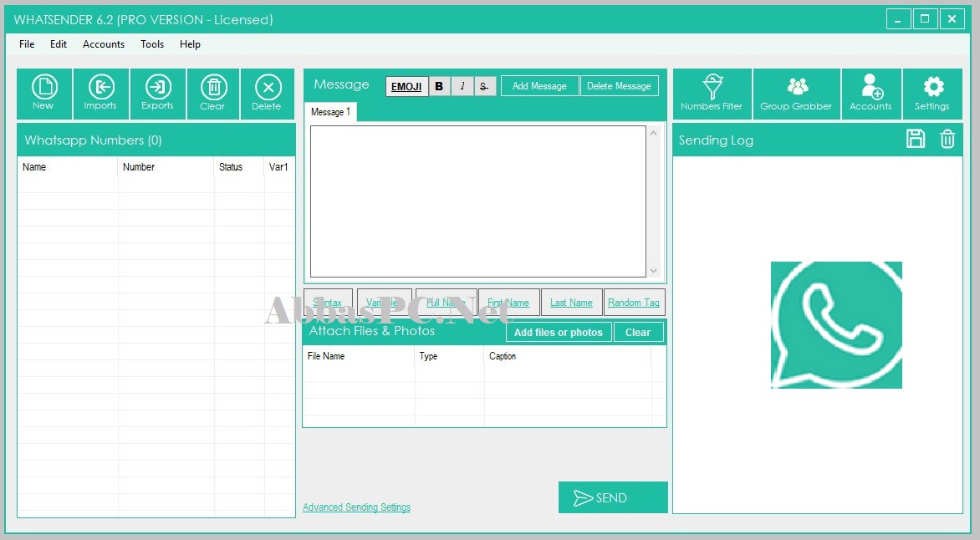Image resolution: width=980 pixels, height=540 pixels.
Task: Open Advanced Sending Settings link
Action: point(357,507)
